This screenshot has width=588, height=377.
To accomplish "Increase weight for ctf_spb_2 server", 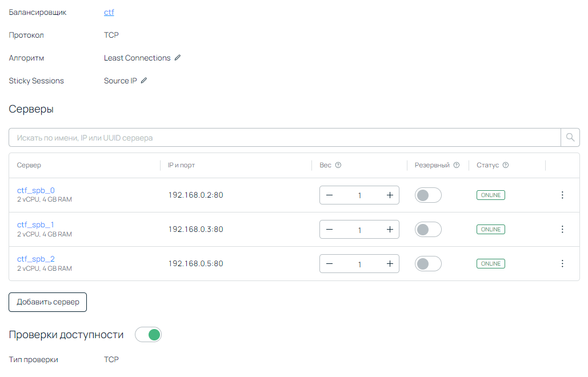I will click(x=390, y=264).
